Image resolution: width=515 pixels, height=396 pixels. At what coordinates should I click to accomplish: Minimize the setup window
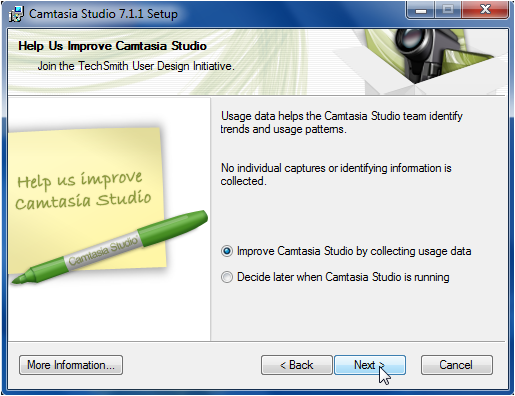421,10
